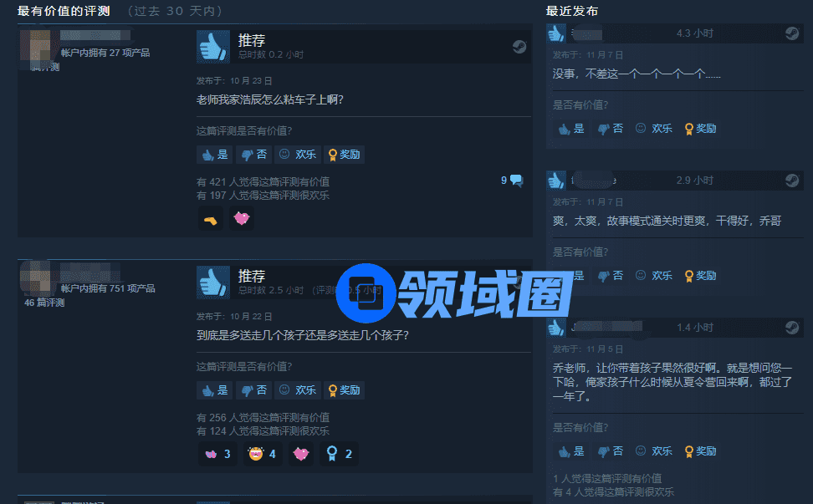The width and height of the screenshot is (813, 504).
Task: Click the Steam icon on the 4.3 小时 review
Action: [792, 33]
